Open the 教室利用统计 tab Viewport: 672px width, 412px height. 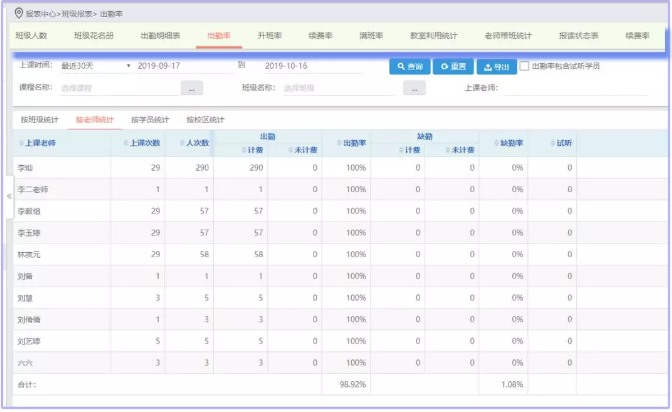click(x=431, y=35)
